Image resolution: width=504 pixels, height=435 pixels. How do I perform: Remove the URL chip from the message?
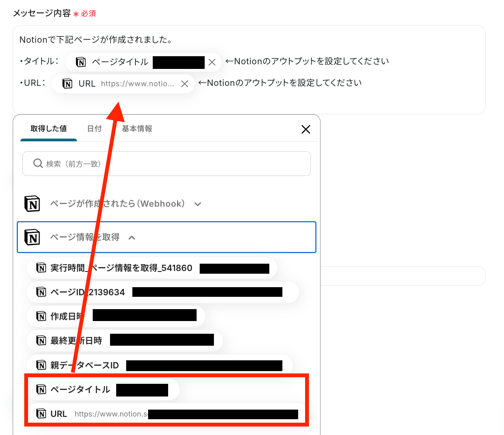tap(185, 84)
